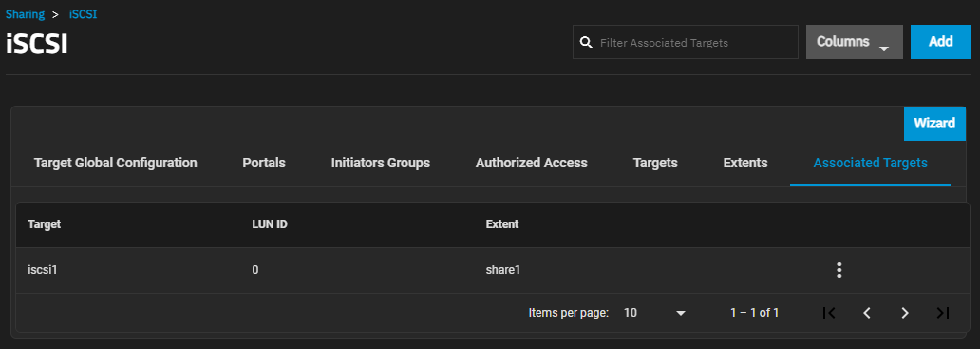Launch the iSCSI Wizard
Image resolution: width=980 pixels, height=349 pixels.
934,124
